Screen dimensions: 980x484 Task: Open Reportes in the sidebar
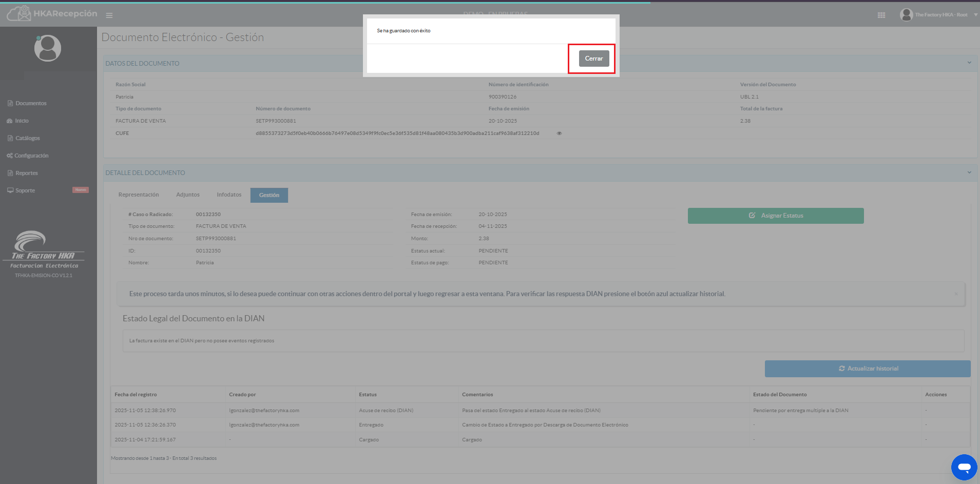point(26,173)
